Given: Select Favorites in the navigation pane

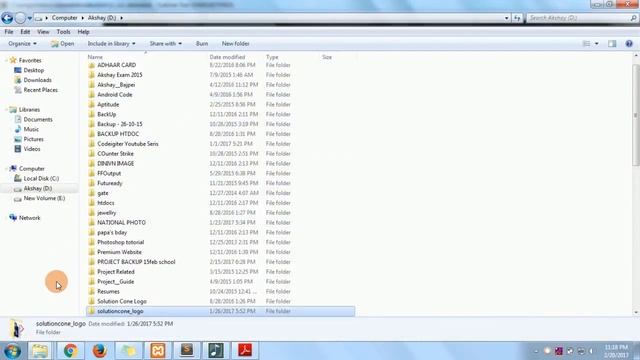Looking at the screenshot, I should pyautogui.click(x=30, y=60).
